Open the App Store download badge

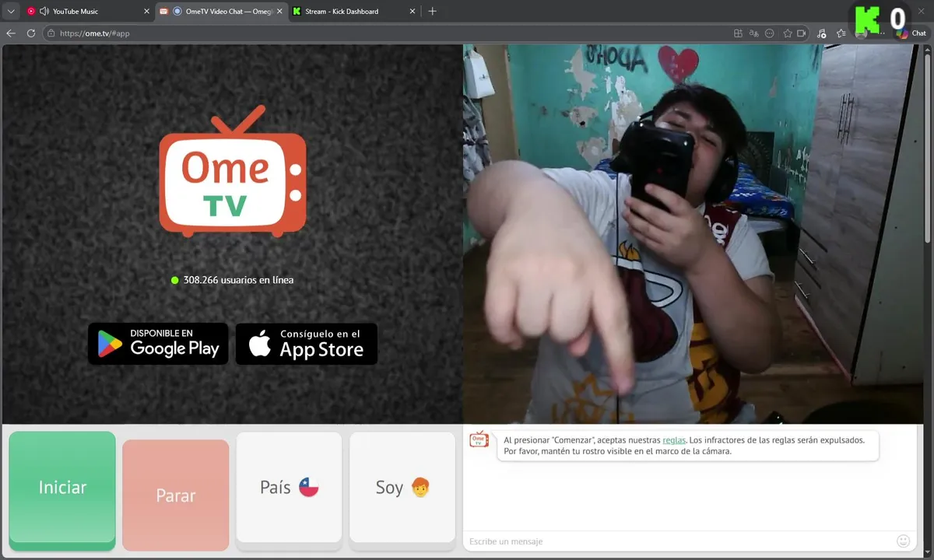(x=307, y=344)
